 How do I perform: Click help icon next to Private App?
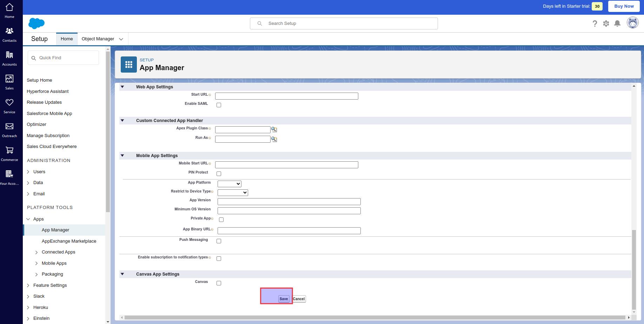212,219
